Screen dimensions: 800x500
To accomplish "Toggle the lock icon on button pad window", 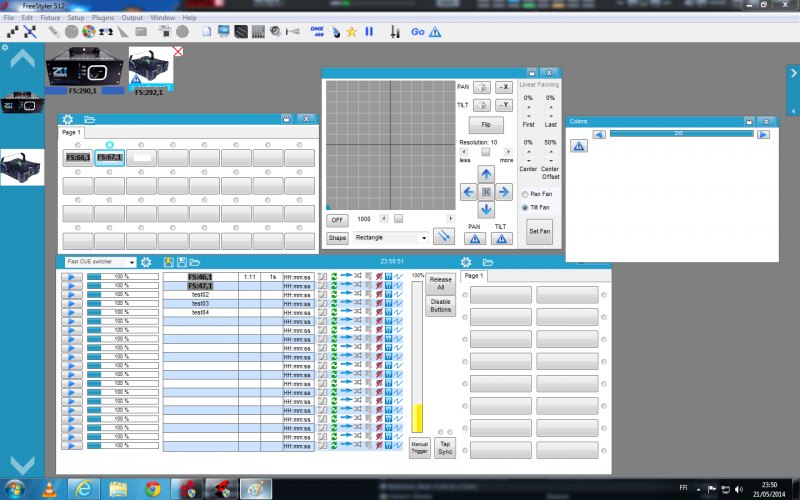I will (x=286, y=119).
